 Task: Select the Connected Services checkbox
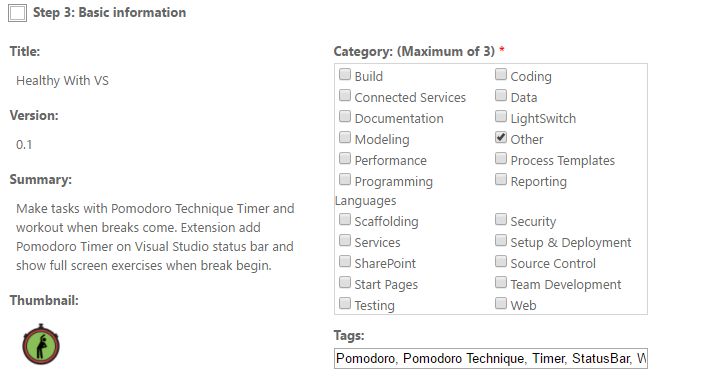coord(345,95)
